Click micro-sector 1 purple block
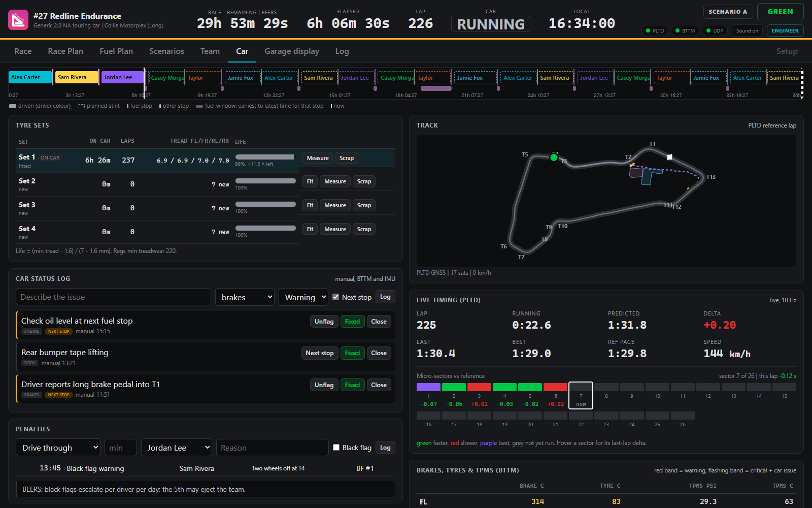Image resolution: width=812 pixels, height=508 pixels. click(428, 387)
